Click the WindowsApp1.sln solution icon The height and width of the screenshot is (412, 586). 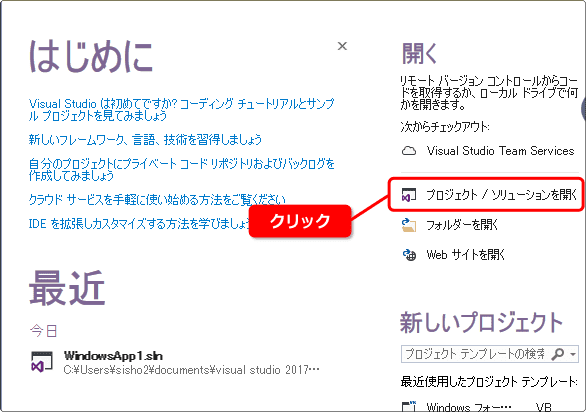[x=41, y=362]
